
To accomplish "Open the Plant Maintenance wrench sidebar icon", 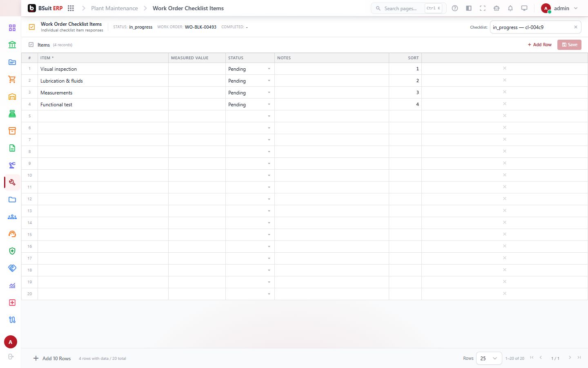I will point(12,182).
